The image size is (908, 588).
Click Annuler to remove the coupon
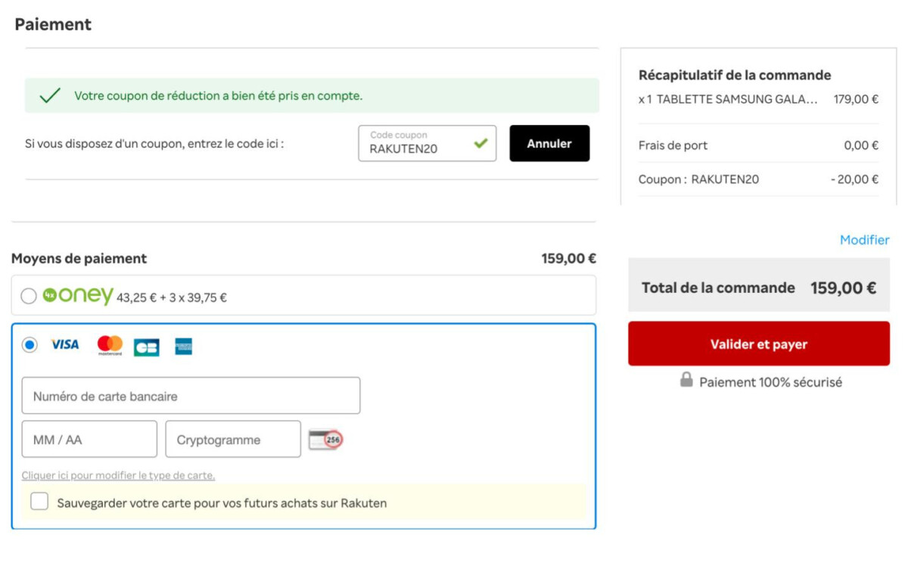click(x=549, y=143)
